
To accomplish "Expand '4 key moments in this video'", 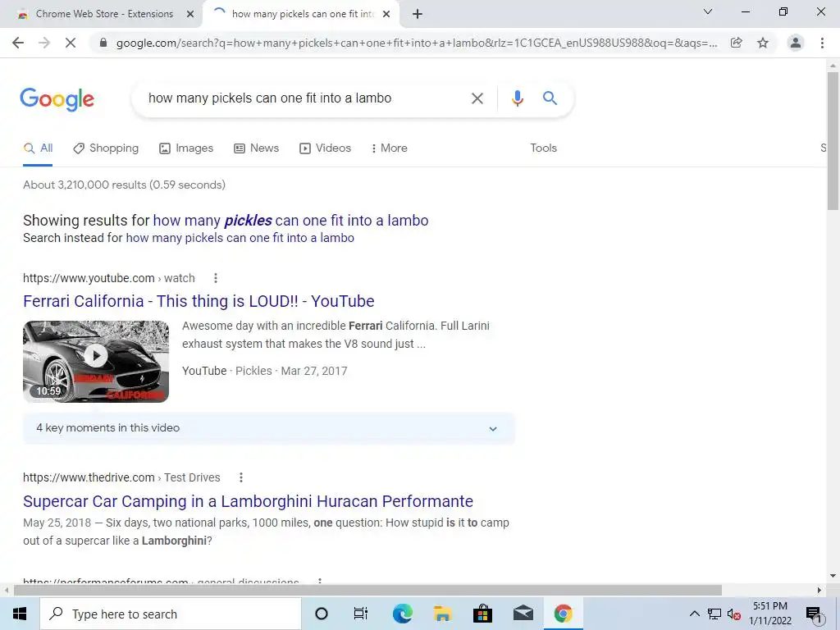I will tap(269, 428).
